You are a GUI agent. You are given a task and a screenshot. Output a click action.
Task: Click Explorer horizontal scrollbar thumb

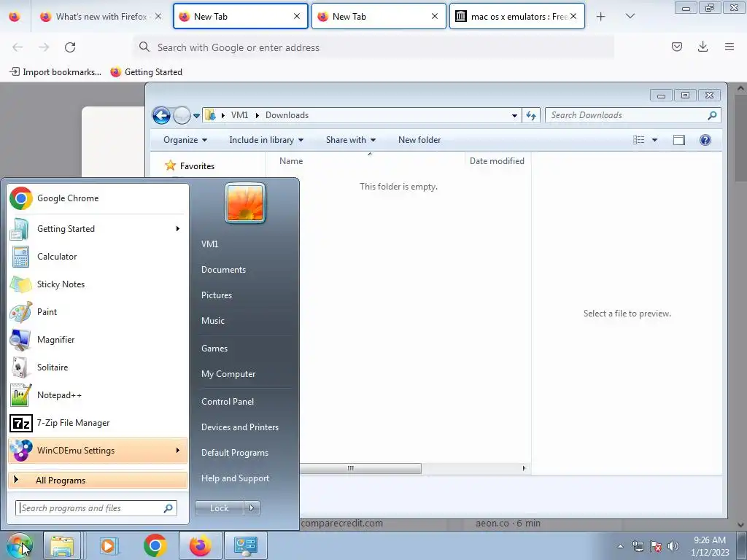[360, 469]
